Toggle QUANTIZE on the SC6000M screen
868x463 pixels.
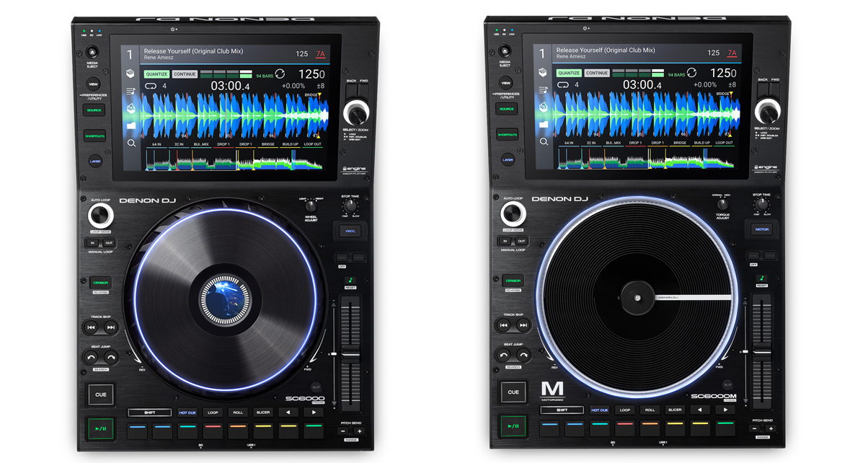[569, 74]
